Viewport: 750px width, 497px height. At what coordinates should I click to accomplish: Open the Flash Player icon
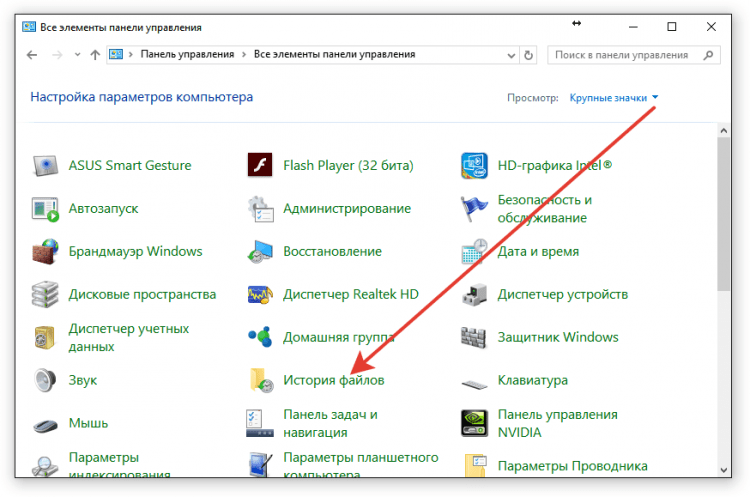[260, 166]
